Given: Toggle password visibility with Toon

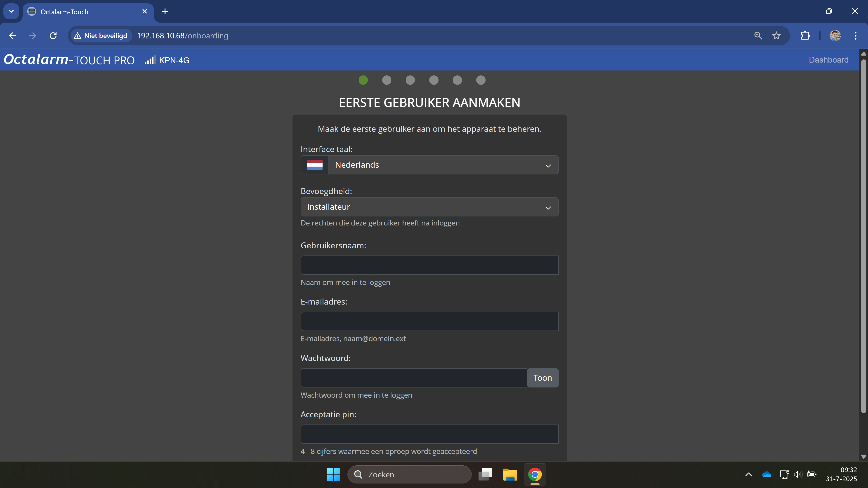Looking at the screenshot, I should (x=542, y=378).
